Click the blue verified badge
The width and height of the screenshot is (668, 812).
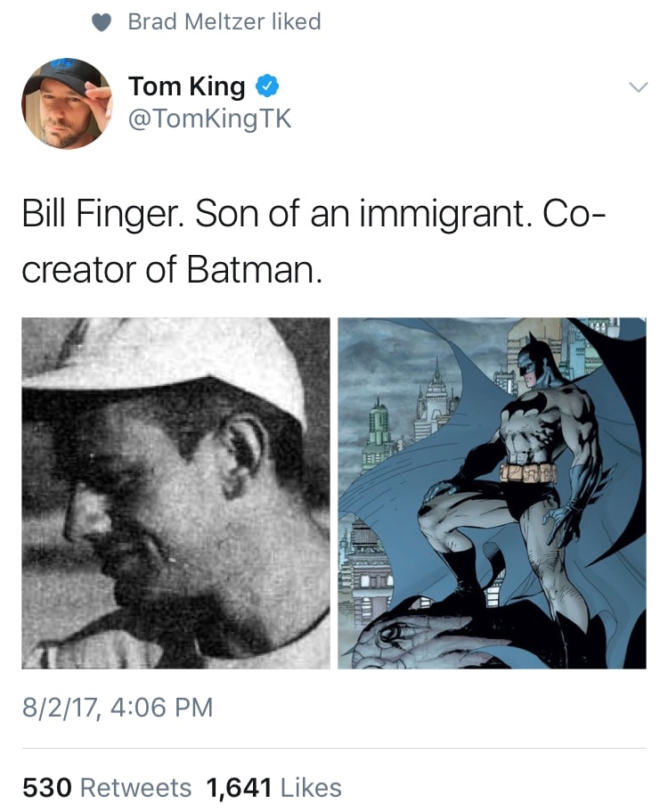pos(267,86)
